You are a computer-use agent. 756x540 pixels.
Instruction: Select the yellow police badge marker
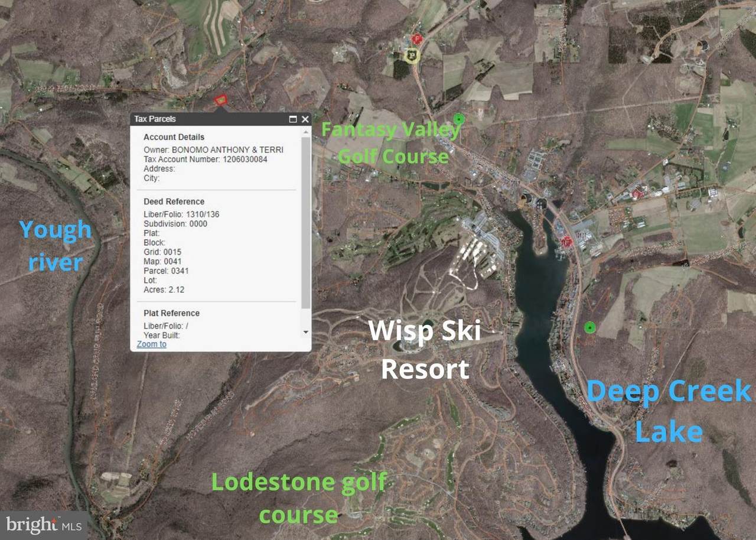click(x=412, y=56)
